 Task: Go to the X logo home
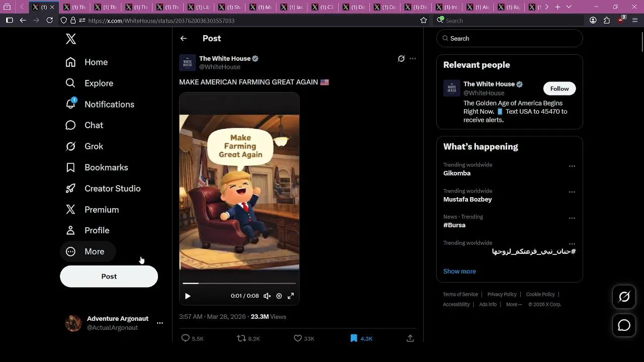pos(71,39)
